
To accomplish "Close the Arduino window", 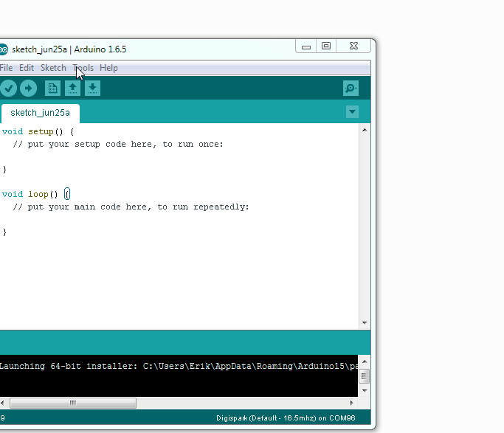I will (353, 46).
